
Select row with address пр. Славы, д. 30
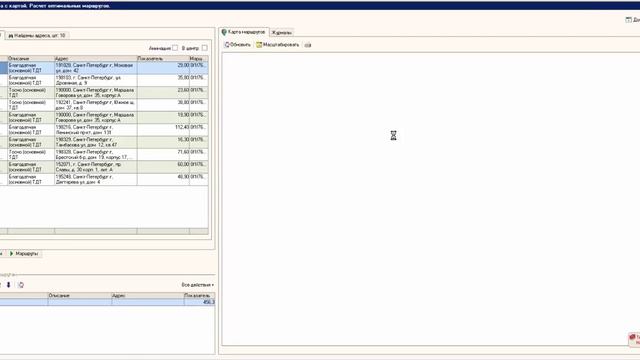(104, 167)
